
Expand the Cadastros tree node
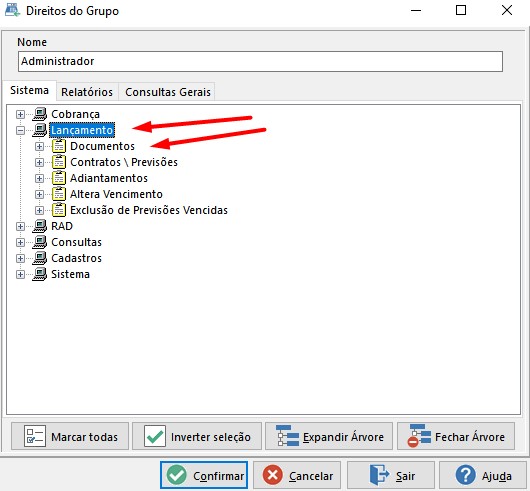tap(20, 258)
